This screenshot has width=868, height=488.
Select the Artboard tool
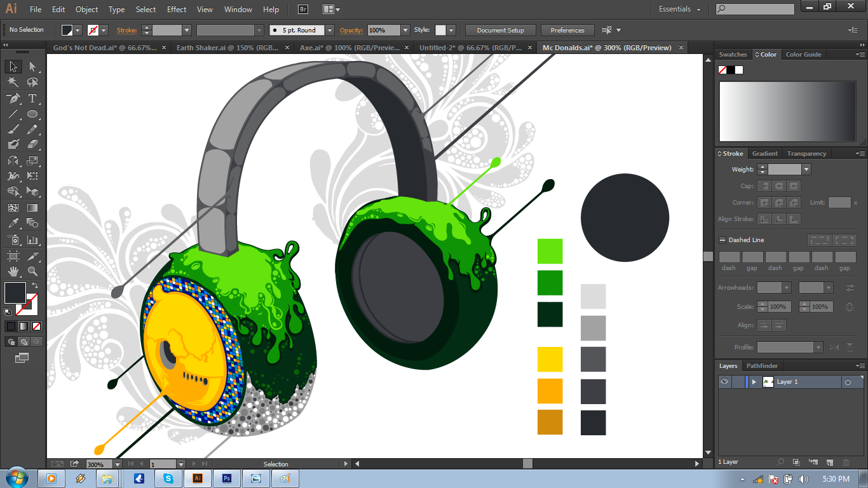13,256
